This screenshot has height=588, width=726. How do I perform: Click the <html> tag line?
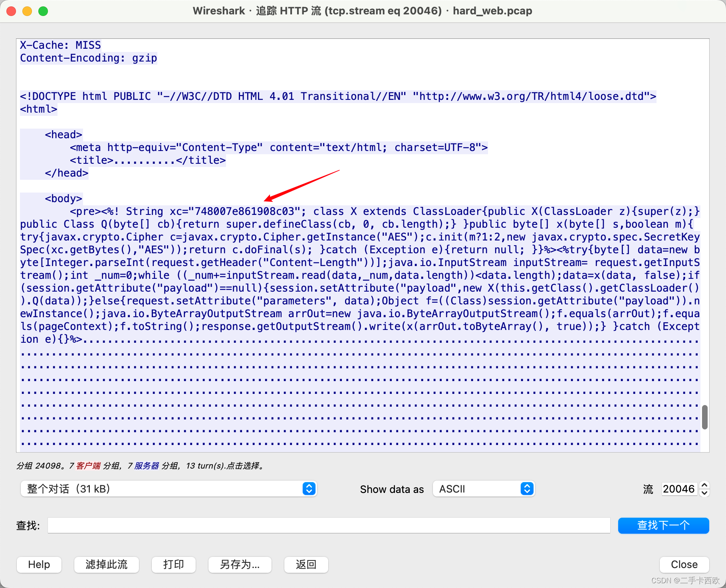point(39,109)
